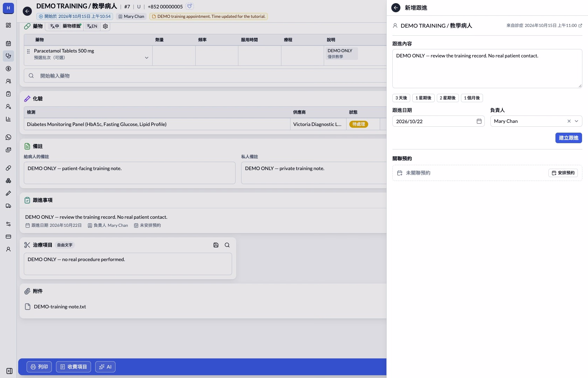The image size is (588, 378).
Task: Click the save icon in 治療項目 panel
Action: click(216, 245)
